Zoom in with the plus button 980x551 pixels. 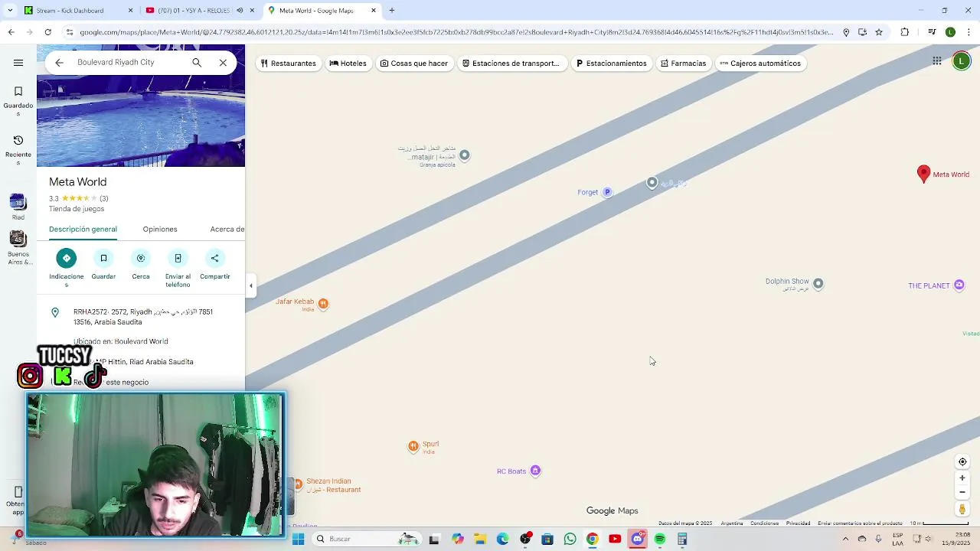coord(962,478)
